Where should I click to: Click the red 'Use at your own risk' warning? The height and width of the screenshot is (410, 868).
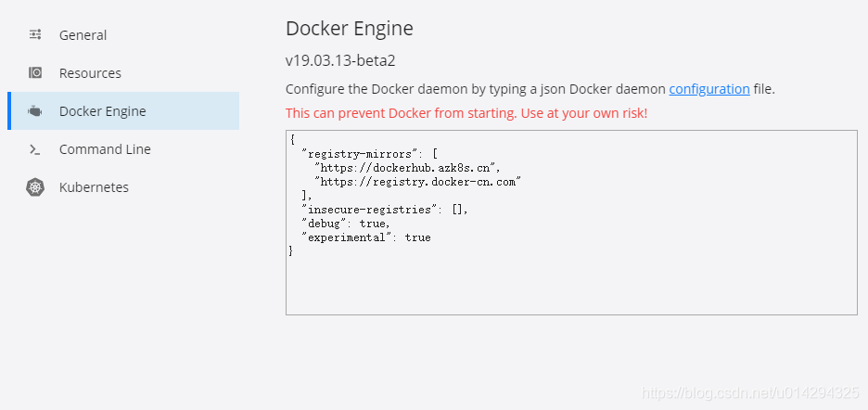tap(466, 113)
